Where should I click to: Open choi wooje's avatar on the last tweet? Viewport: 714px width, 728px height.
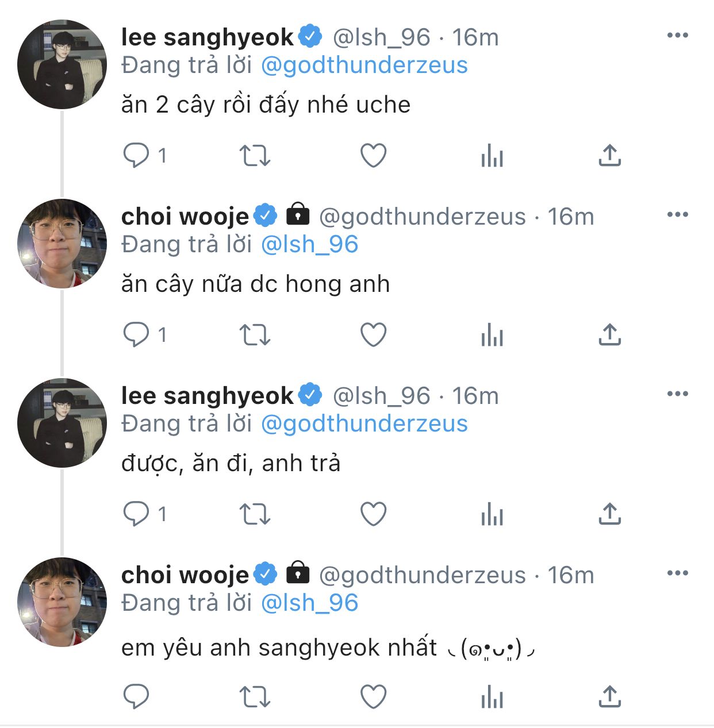(62, 602)
